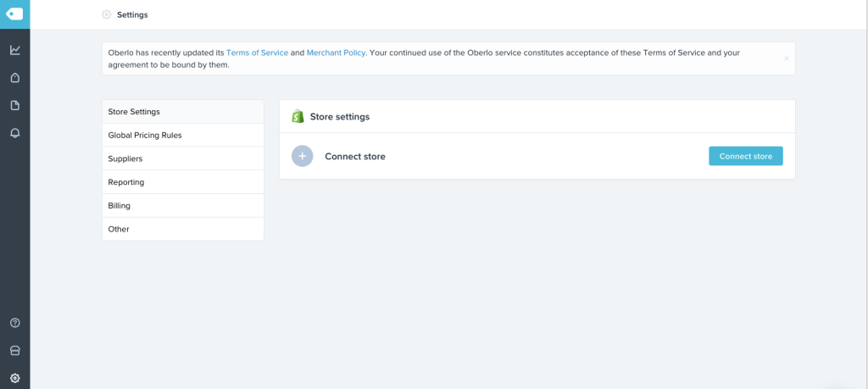Viewport: 868px width, 389px height.
Task: Click the Connect store label text
Action: click(355, 157)
